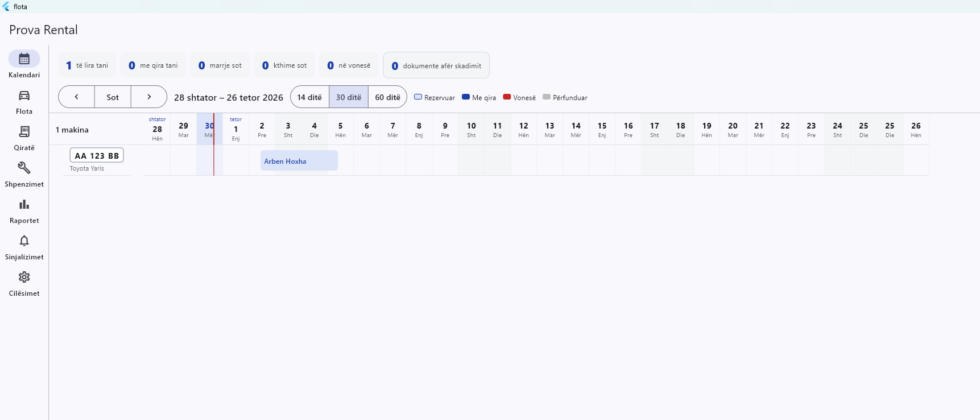Click Toyota Yaris vehicle label
This screenshot has width=980, height=420.
click(x=87, y=169)
